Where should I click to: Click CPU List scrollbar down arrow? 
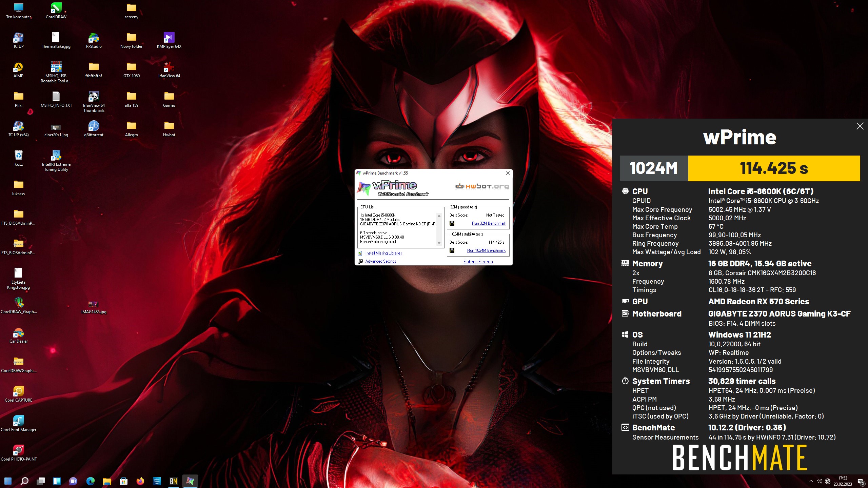point(439,243)
